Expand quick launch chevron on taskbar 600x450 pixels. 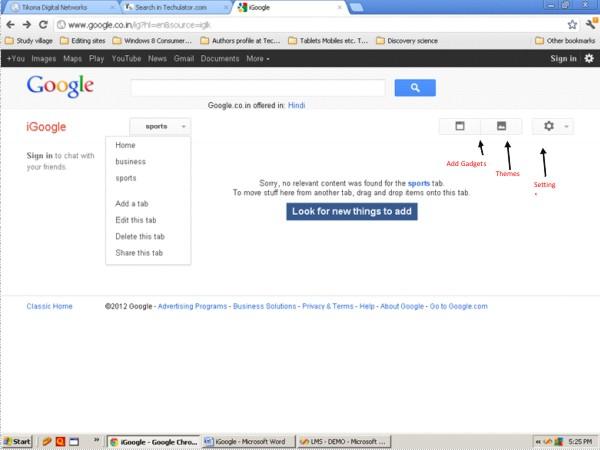[96, 440]
